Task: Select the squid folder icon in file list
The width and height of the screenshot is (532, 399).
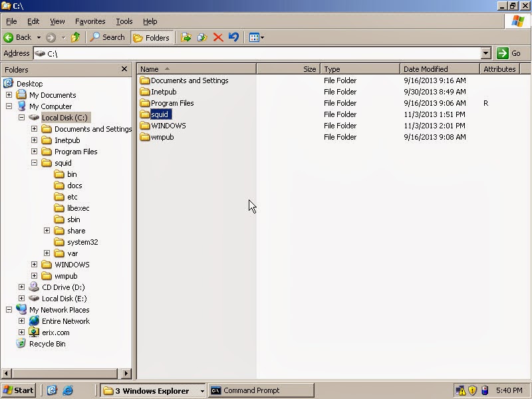Action: [145, 114]
